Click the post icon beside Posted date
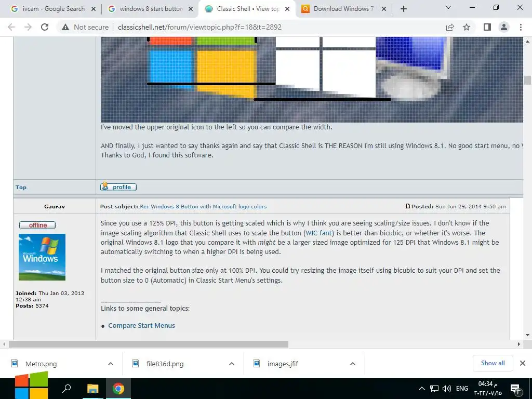Image resolution: width=532 pixels, height=399 pixels. pyautogui.click(x=408, y=206)
